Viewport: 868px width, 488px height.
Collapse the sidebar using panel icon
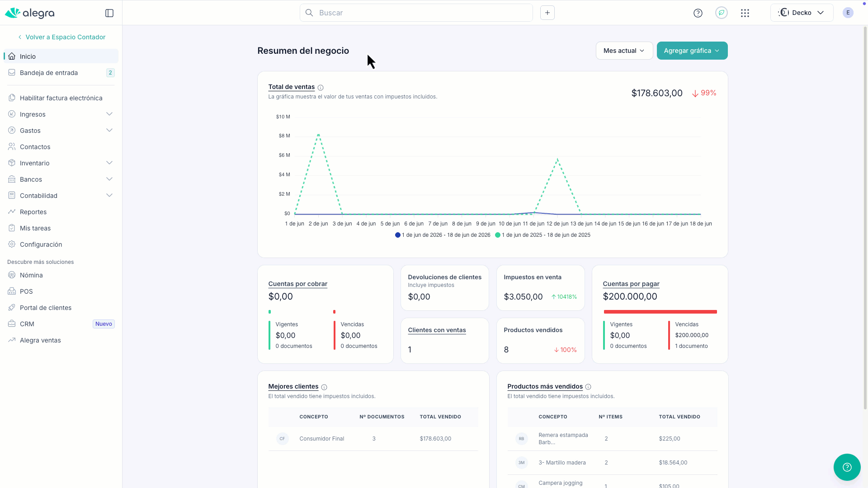(109, 13)
